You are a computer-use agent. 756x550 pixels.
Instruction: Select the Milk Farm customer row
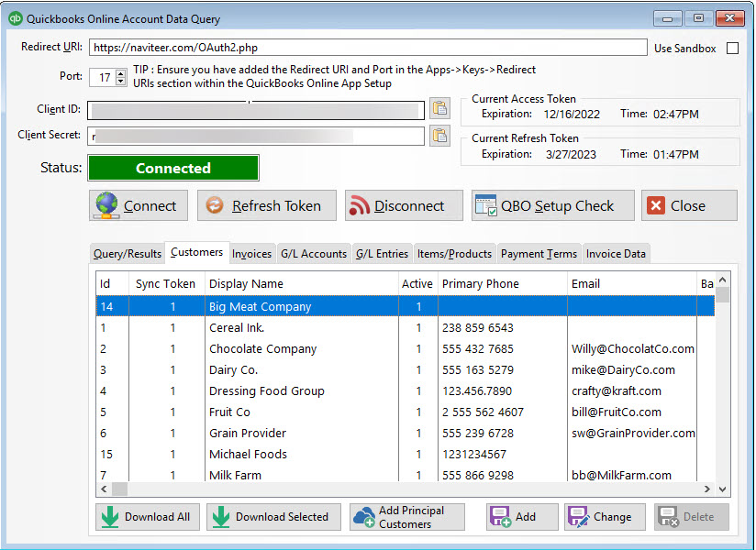[405, 474]
